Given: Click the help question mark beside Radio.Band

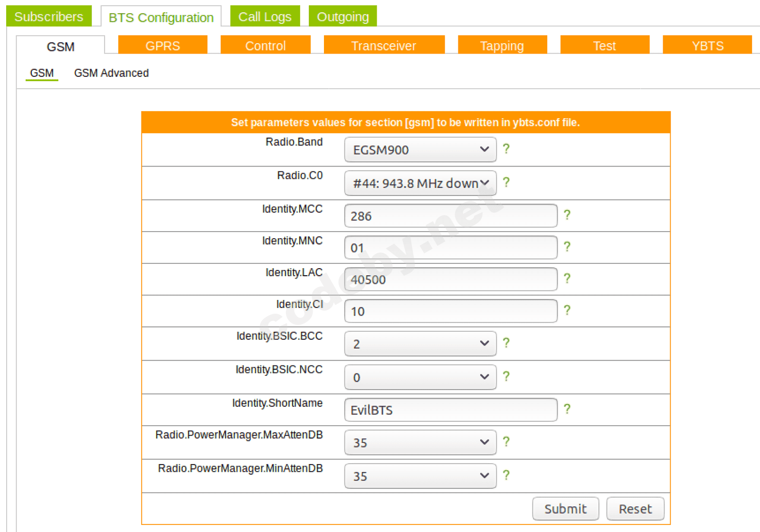Looking at the screenshot, I should [x=506, y=149].
